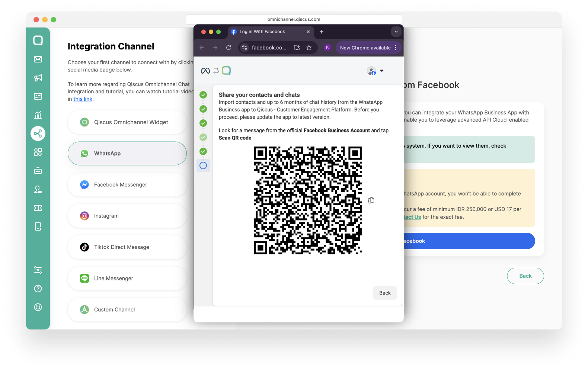Bookmark this page with the star icon

pos(309,48)
